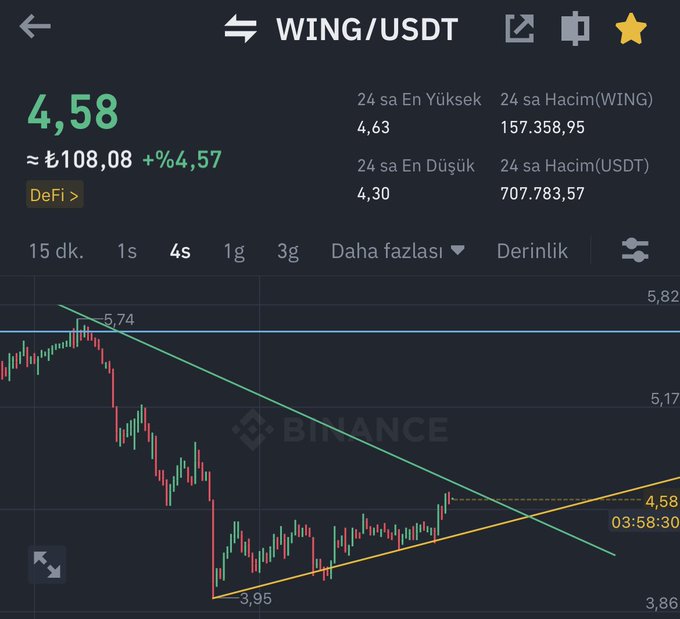The image size is (680, 619).
Task: Tap the 5,82 axis price label
Action: (x=663, y=296)
